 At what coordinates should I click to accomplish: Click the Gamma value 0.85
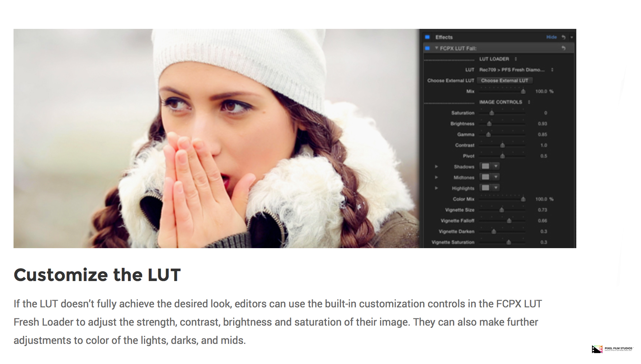542,134
